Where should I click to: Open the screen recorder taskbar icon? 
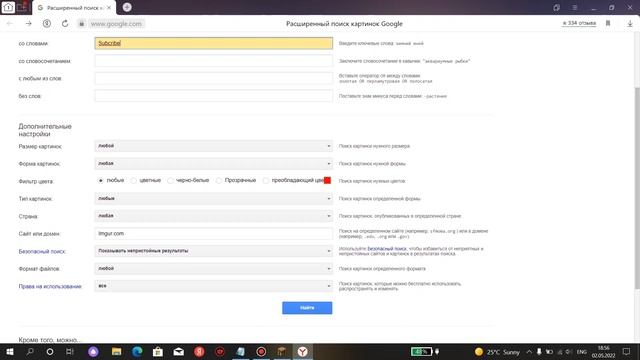pyautogui.click(x=261, y=351)
